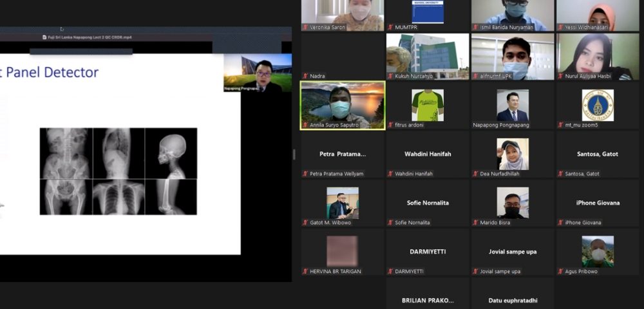Click the file icon beside the mp4 title
Viewport: 644px width, 309px height.
pos(43,37)
